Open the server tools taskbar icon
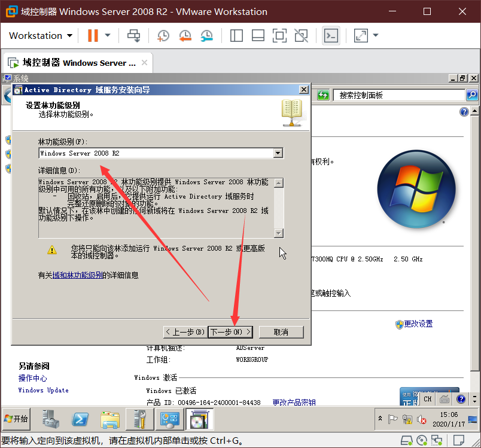Viewport: 481px width, 448px height. click(139, 419)
